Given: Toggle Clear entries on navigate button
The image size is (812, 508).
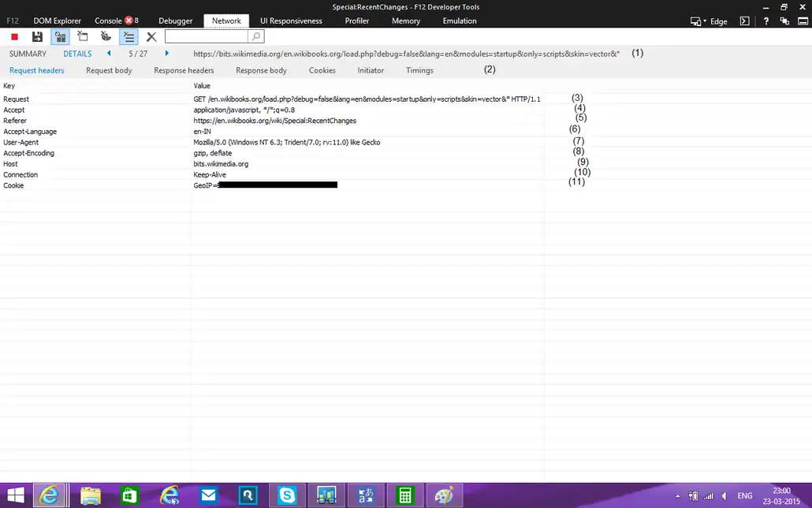Looking at the screenshot, I should 129,36.
